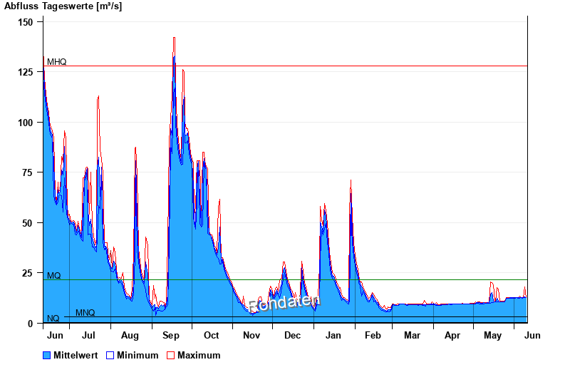Select the Nov month label on the x-axis
The width and height of the screenshot is (570, 392).
point(252,335)
